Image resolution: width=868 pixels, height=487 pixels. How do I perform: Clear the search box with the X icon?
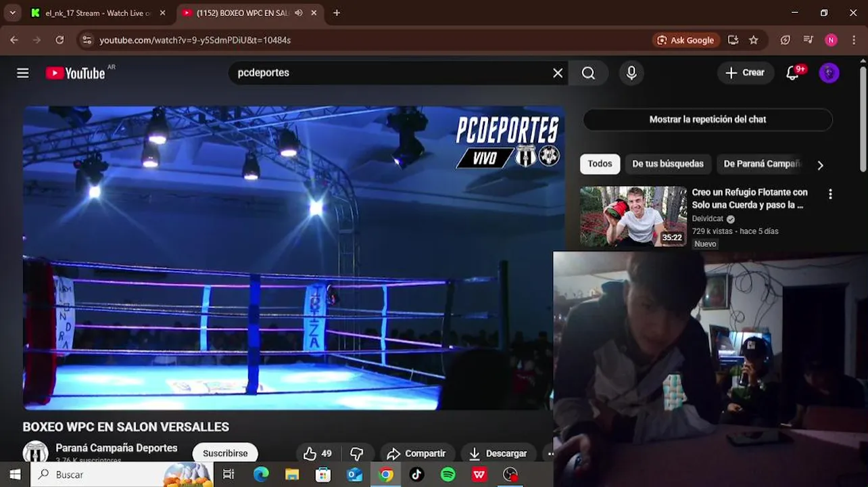pos(558,73)
